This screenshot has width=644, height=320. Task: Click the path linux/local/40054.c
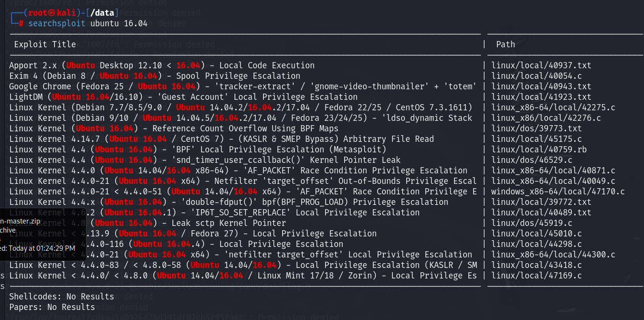(536, 76)
